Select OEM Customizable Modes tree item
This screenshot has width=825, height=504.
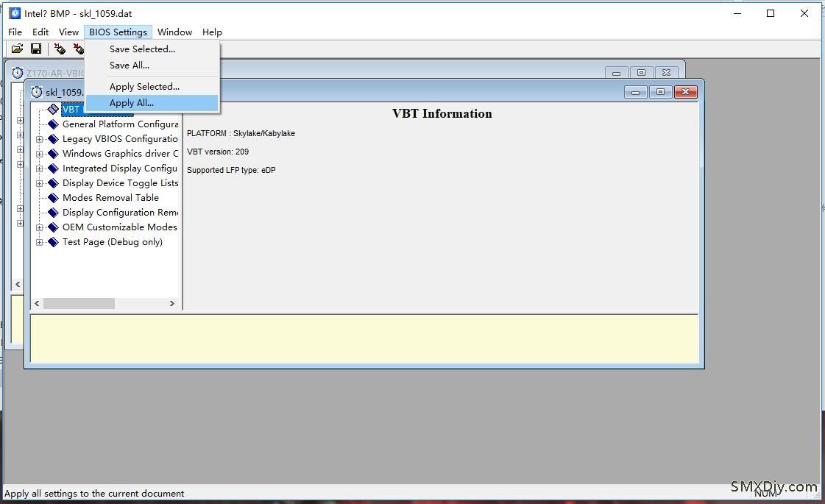[x=119, y=227]
